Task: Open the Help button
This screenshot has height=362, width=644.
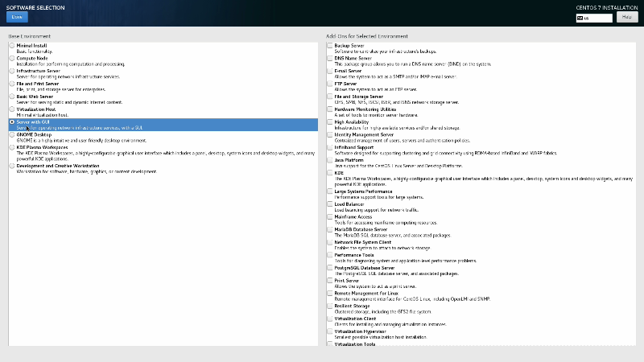Action: point(627,17)
